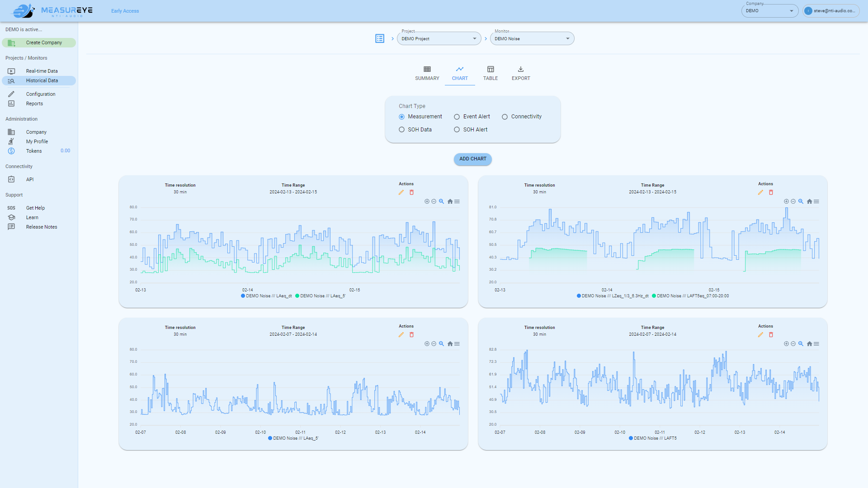Viewport: 868px width, 488px height.
Task: Open the Company DEMO dropdown
Action: click(769, 11)
